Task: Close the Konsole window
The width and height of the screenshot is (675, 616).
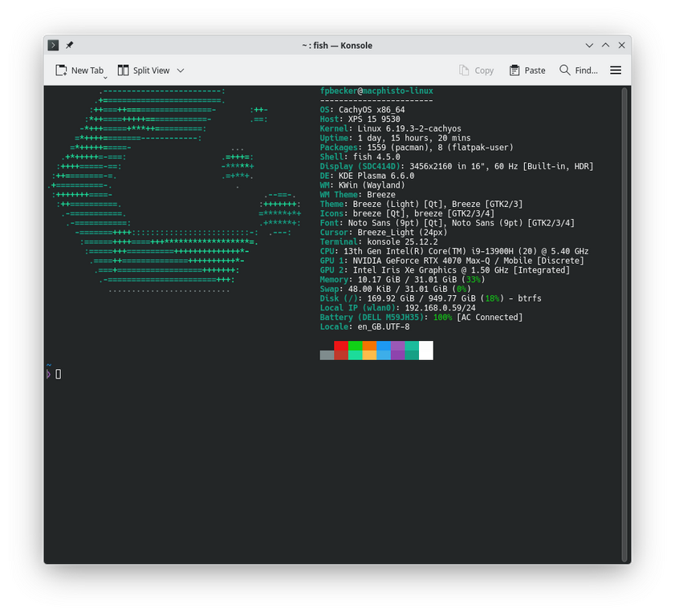Action: pos(621,45)
